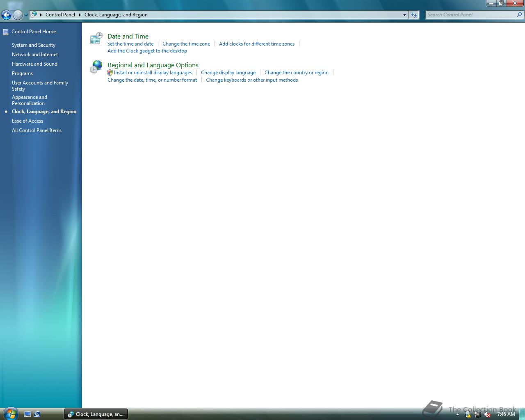Open Control Panel Home link
The height and width of the screenshot is (420, 525).
coord(34,32)
